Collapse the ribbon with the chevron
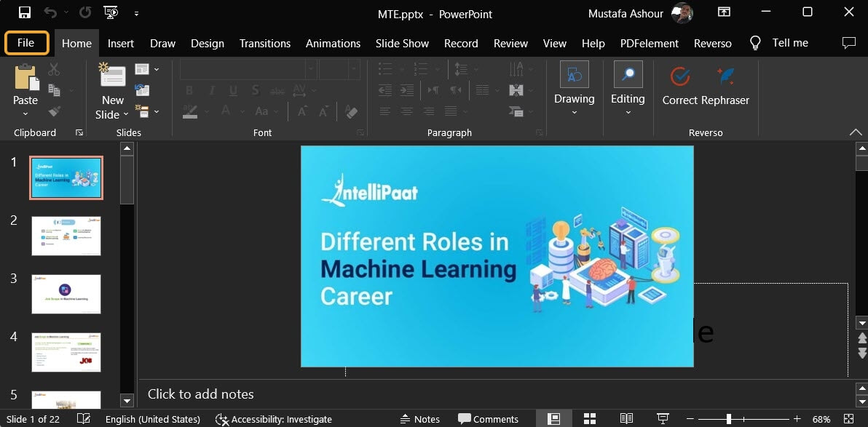This screenshot has height=427, width=868. pos(855,132)
